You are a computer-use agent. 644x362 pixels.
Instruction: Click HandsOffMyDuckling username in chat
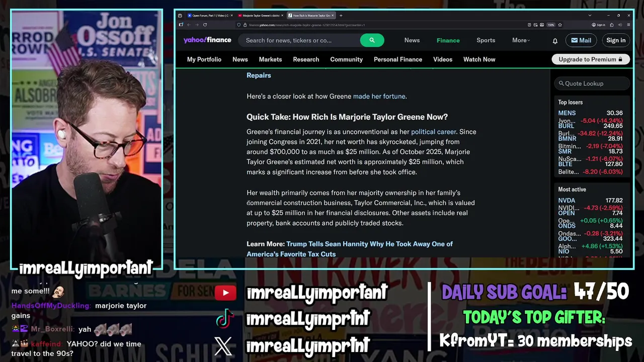coord(51,306)
